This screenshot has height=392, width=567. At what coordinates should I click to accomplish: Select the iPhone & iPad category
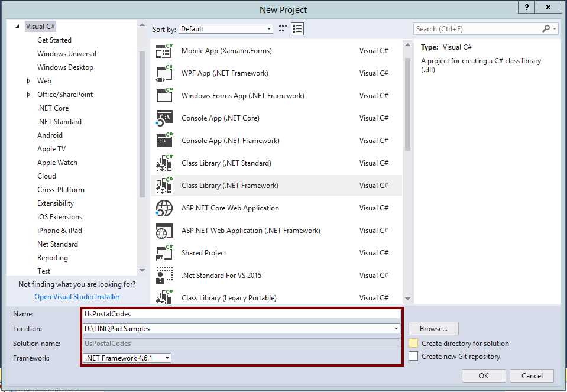click(60, 231)
